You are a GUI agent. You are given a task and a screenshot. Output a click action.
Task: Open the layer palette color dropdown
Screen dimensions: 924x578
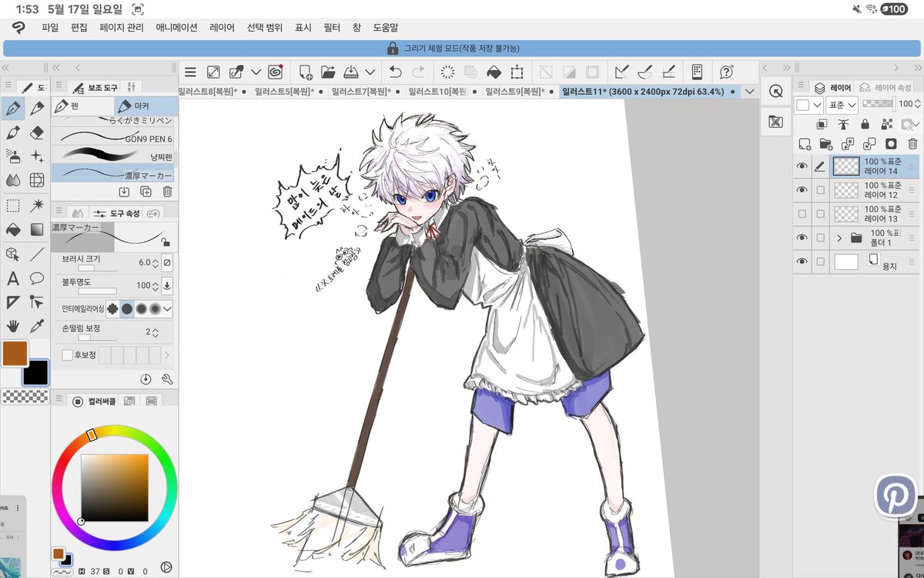[808, 104]
